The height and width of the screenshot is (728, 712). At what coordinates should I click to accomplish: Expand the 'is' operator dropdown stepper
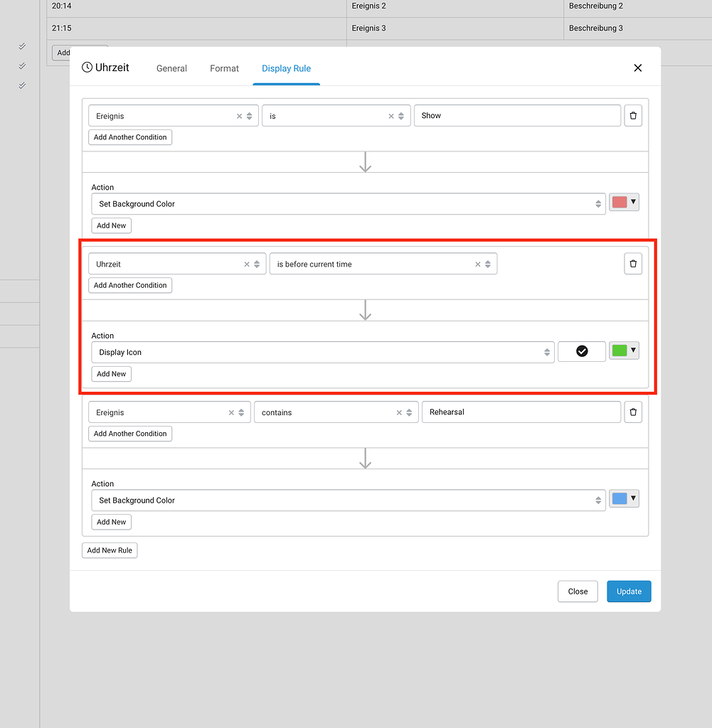tap(400, 115)
